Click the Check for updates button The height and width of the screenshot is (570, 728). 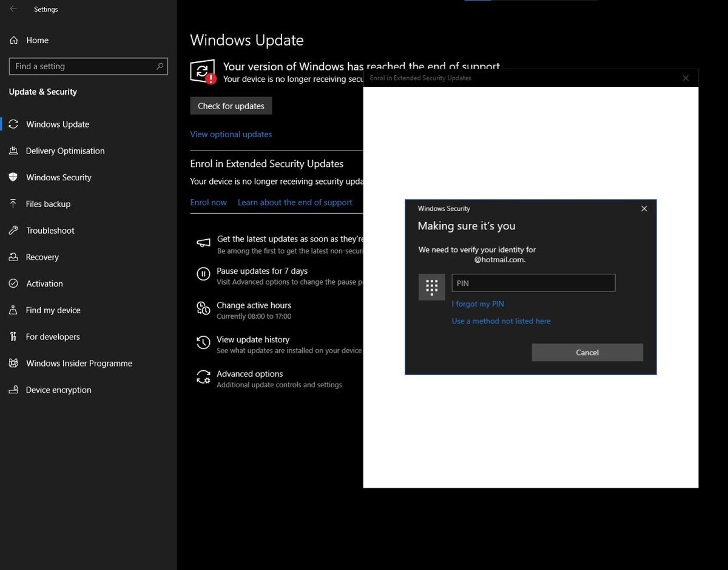click(x=231, y=106)
